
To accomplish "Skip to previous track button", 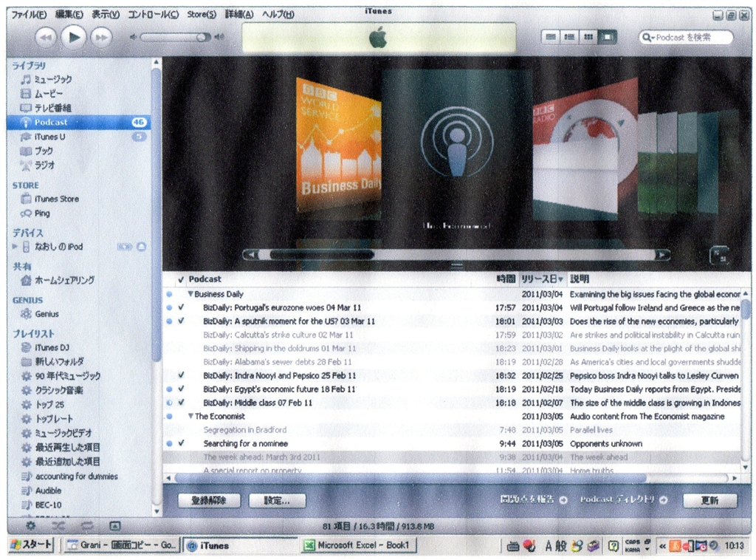I will pyautogui.click(x=45, y=38).
